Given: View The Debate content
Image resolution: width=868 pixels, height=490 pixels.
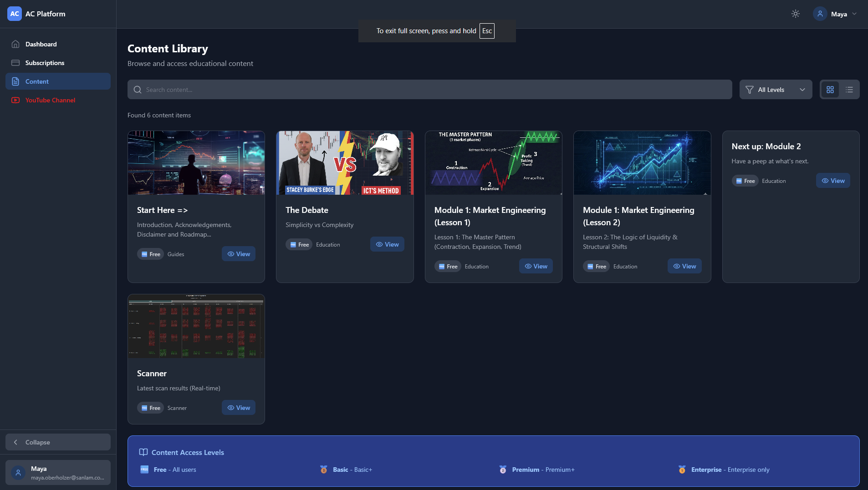Looking at the screenshot, I should [x=387, y=244].
